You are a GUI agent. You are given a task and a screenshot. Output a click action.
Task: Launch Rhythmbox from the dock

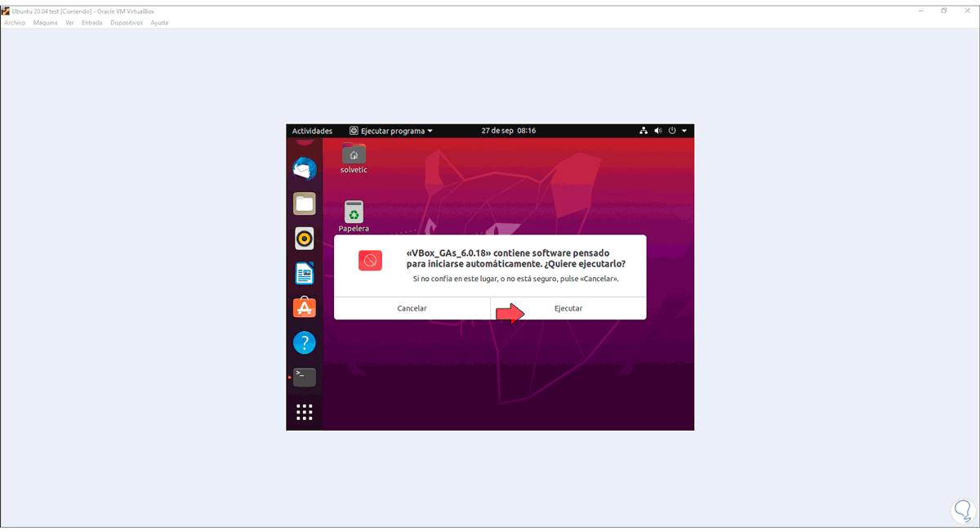305,239
